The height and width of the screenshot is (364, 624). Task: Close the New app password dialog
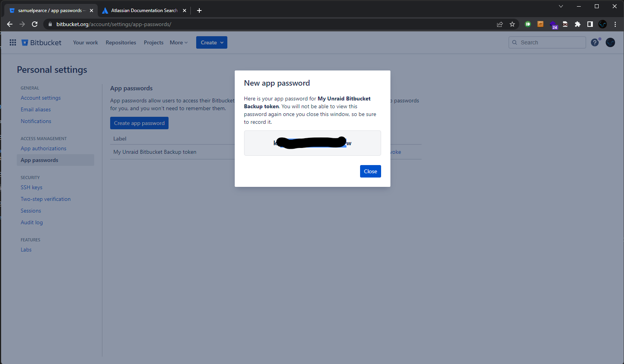point(370,171)
